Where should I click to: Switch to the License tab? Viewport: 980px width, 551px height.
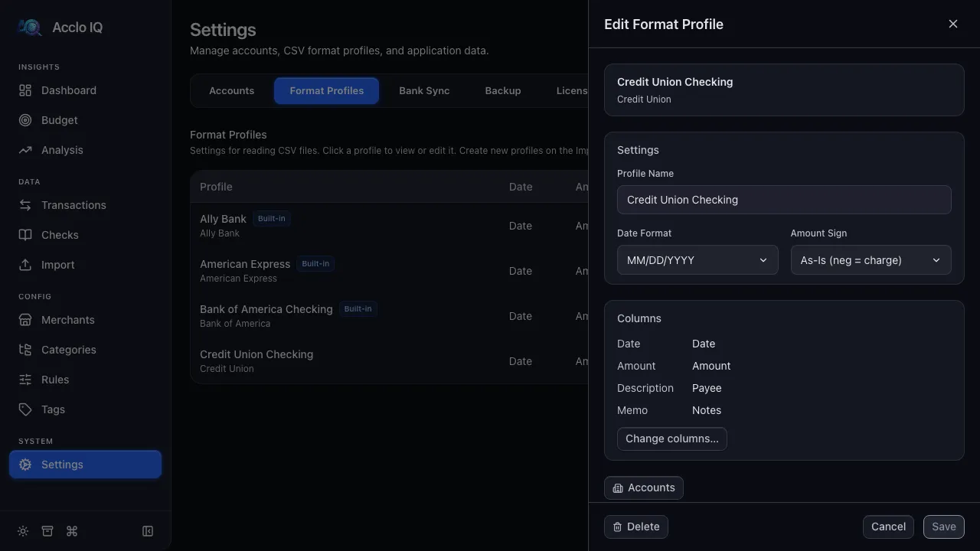point(572,90)
